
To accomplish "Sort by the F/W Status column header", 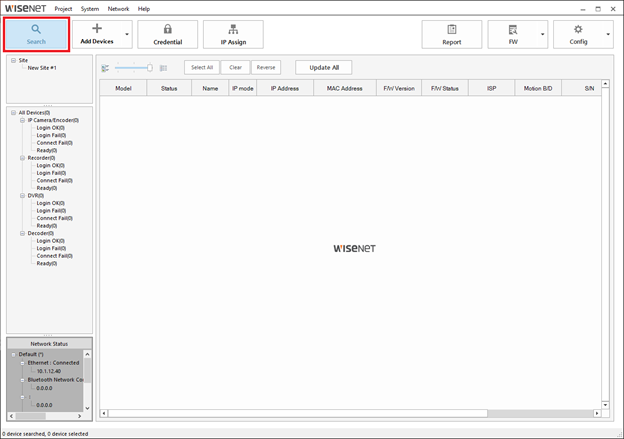I will click(x=445, y=88).
